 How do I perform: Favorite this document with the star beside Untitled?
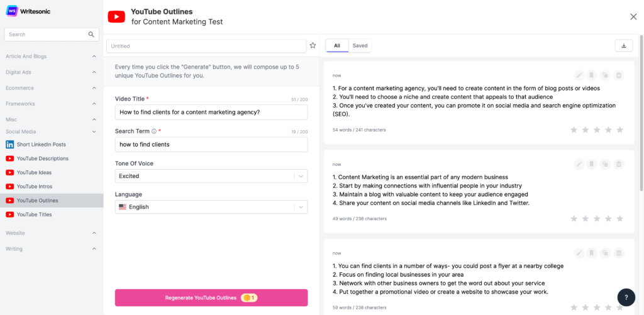(x=313, y=46)
